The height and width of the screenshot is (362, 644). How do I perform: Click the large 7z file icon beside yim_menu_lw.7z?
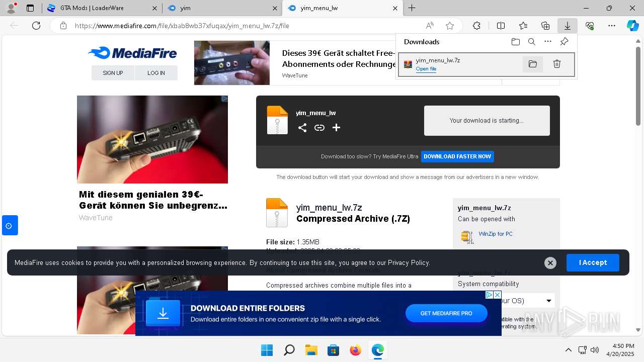click(x=277, y=213)
